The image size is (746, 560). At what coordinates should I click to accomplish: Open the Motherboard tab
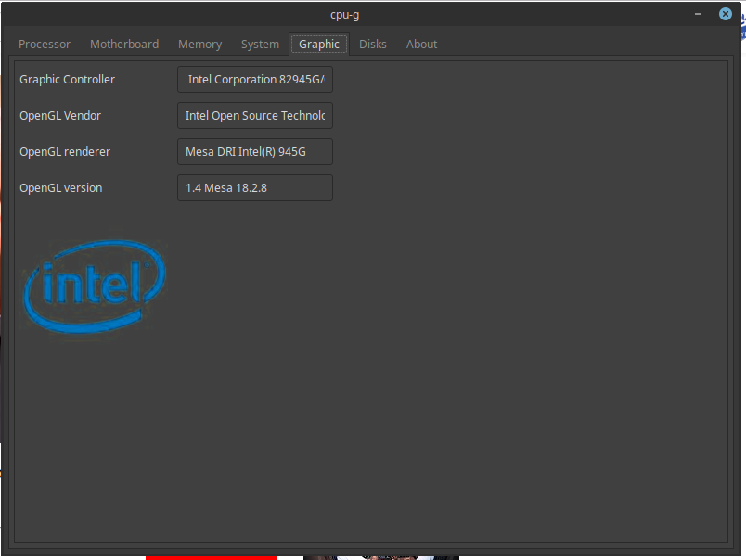pos(124,45)
